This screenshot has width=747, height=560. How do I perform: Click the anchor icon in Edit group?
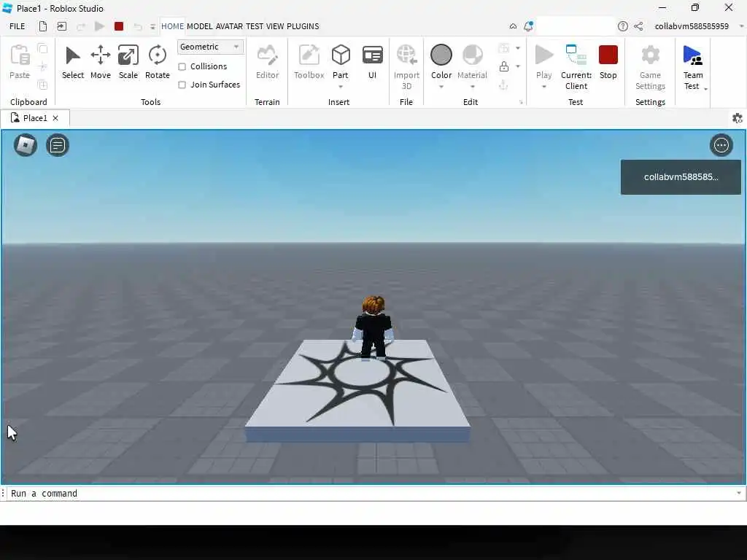click(x=503, y=85)
